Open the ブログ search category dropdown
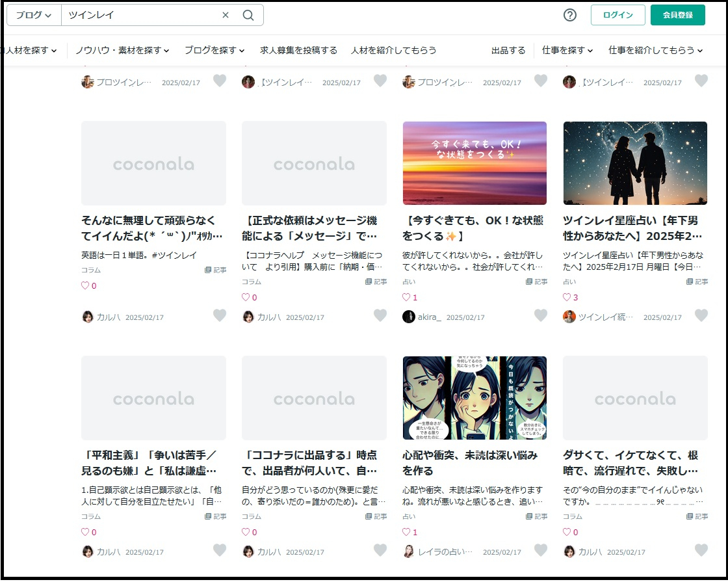 click(x=34, y=16)
